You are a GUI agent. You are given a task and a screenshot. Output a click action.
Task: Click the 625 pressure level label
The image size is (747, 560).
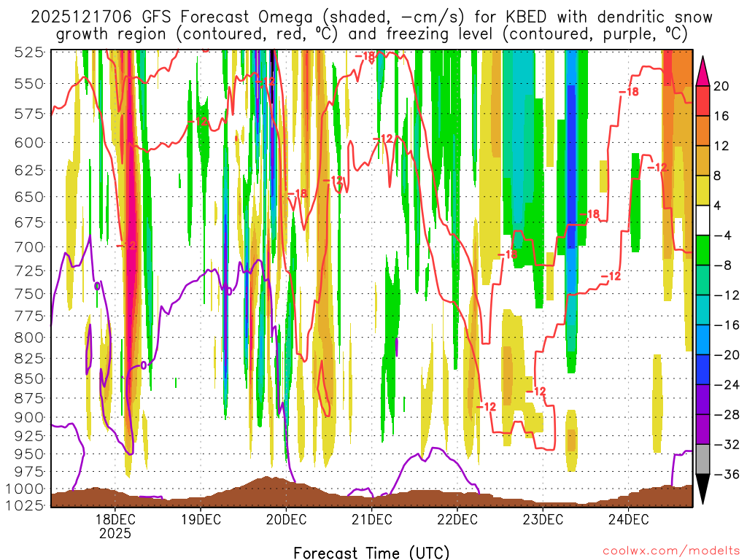coord(29,170)
